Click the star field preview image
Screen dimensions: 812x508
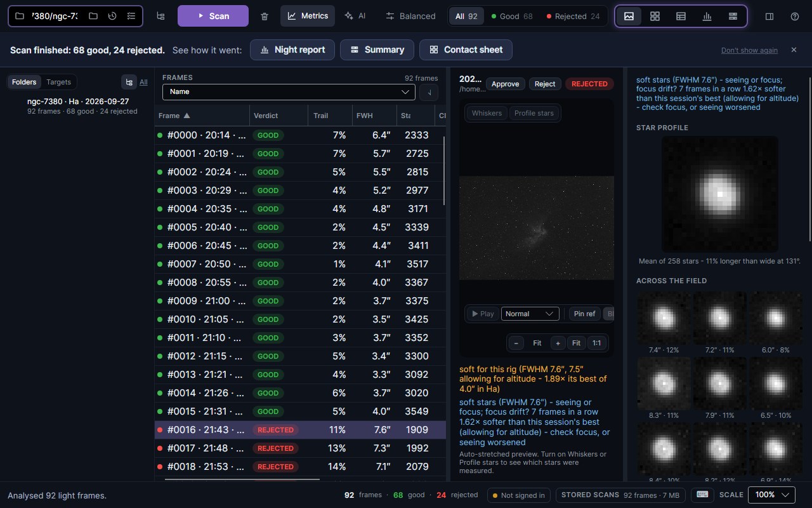click(x=536, y=227)
